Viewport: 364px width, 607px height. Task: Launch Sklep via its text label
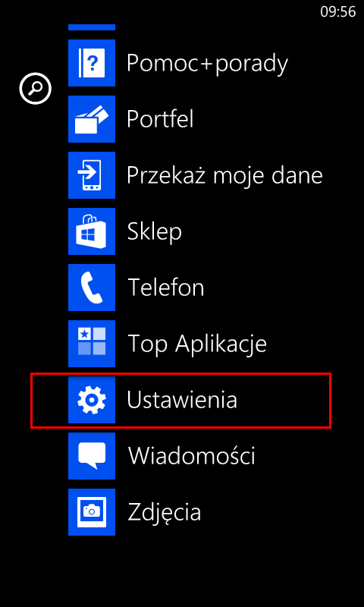(x=155, y=232)
